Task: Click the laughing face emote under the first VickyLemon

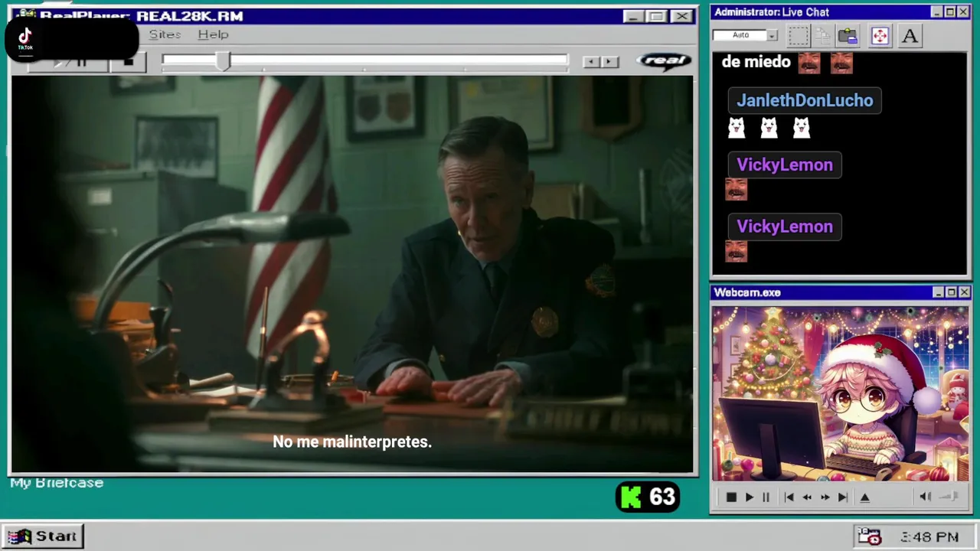Action: point(736,189)
